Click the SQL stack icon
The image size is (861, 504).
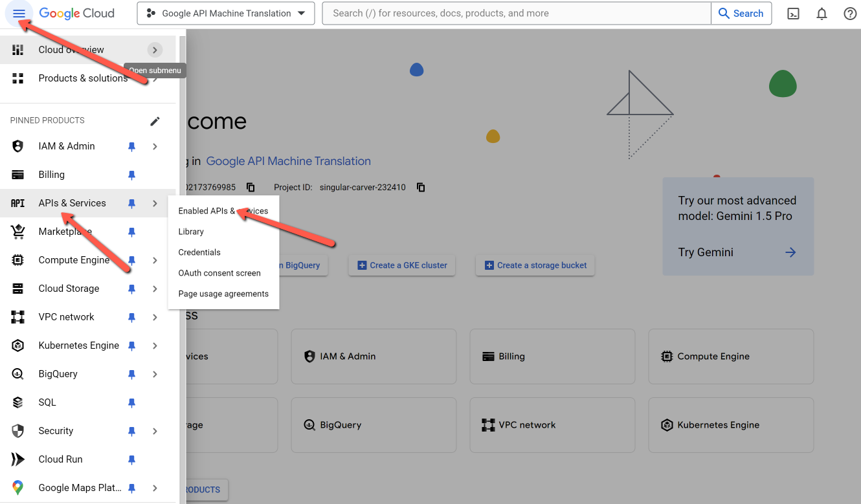(x=18, y=402)
